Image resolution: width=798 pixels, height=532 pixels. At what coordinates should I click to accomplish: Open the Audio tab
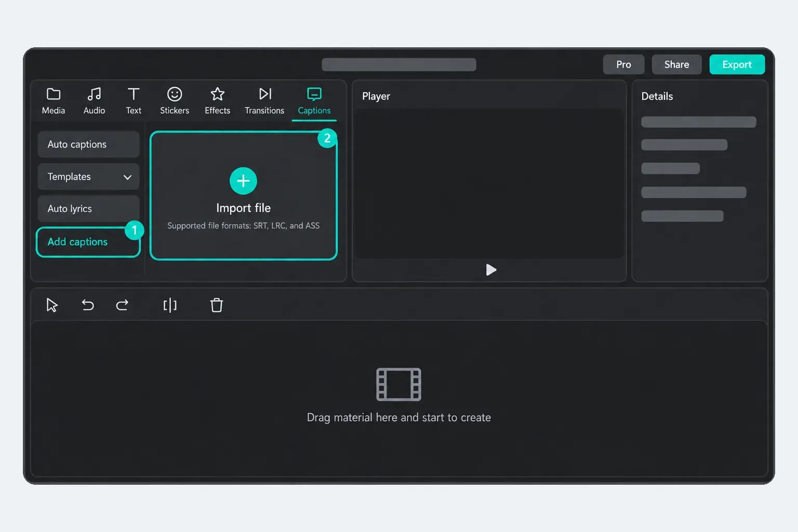click(x=94, y=101)
